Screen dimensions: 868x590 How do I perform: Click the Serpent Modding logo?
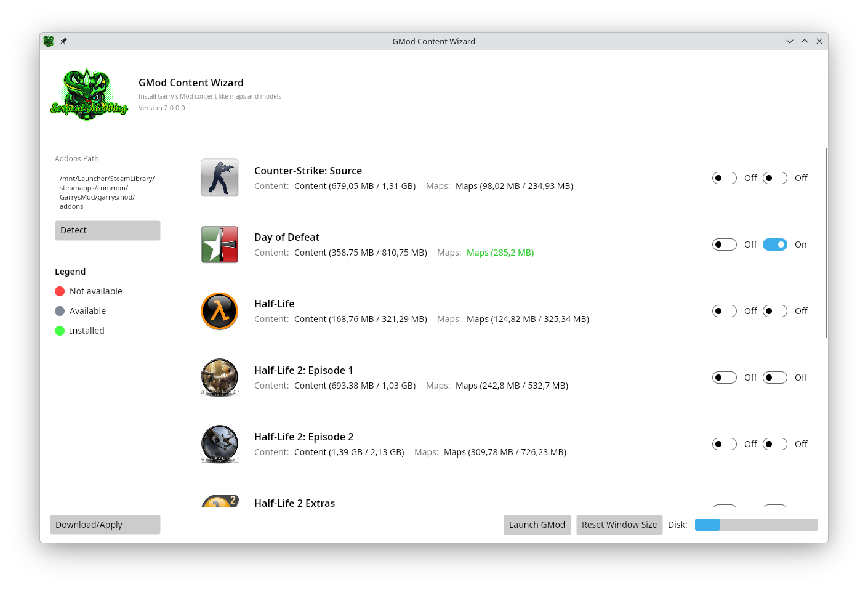(89, 94)
